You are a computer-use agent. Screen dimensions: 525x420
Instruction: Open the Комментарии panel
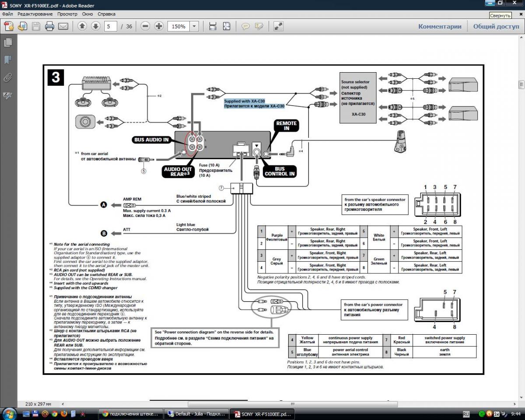pyautogui.click(x=440, y=26)
